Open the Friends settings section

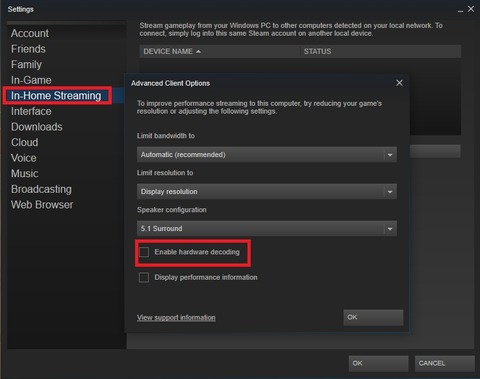(x=28, y=49)
